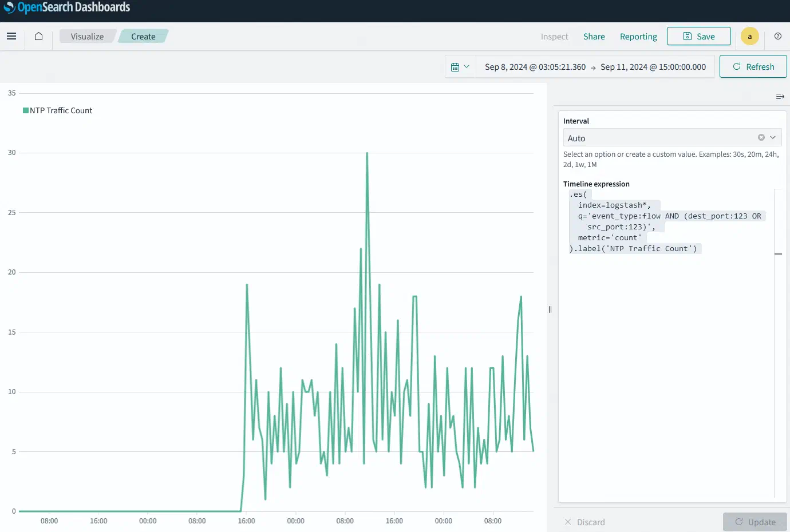
Task: Go to the home page icon
Action: pyautogui.click(x=38, y=37)
